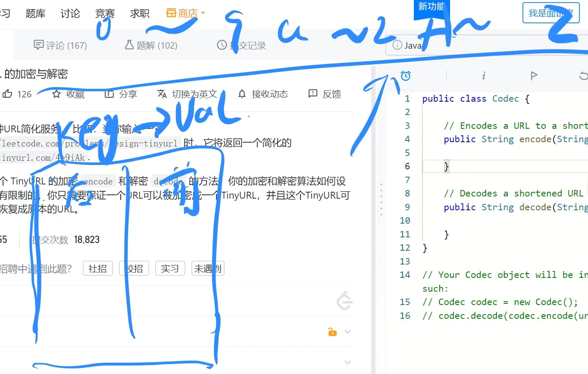The image size is (588, 374).
Task: Switch description language with 切换为英文
Action: pyautogui.click(x=187, y=94)
